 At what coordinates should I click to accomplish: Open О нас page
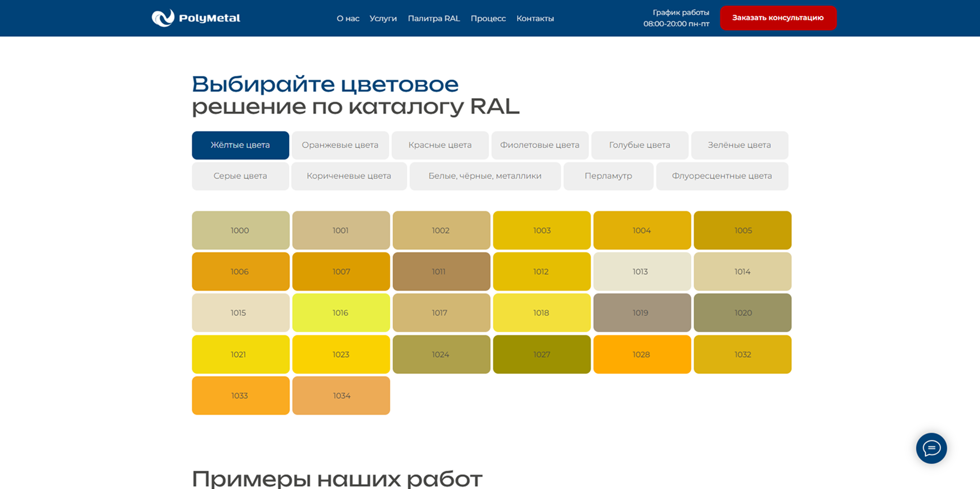[348, 18]
